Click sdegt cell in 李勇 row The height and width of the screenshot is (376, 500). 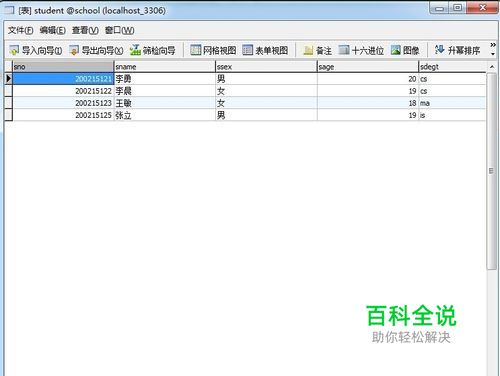tap(452, 79)
